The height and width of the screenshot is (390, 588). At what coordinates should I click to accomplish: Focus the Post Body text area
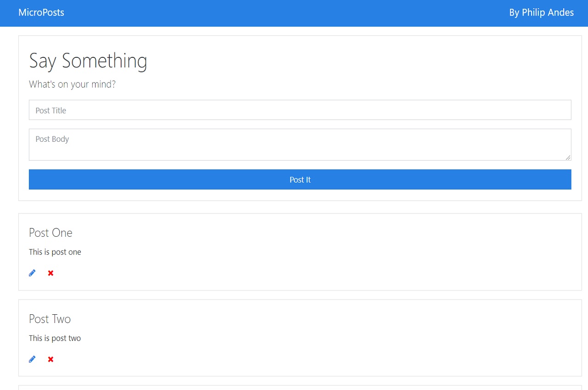(x=300, y=145)
